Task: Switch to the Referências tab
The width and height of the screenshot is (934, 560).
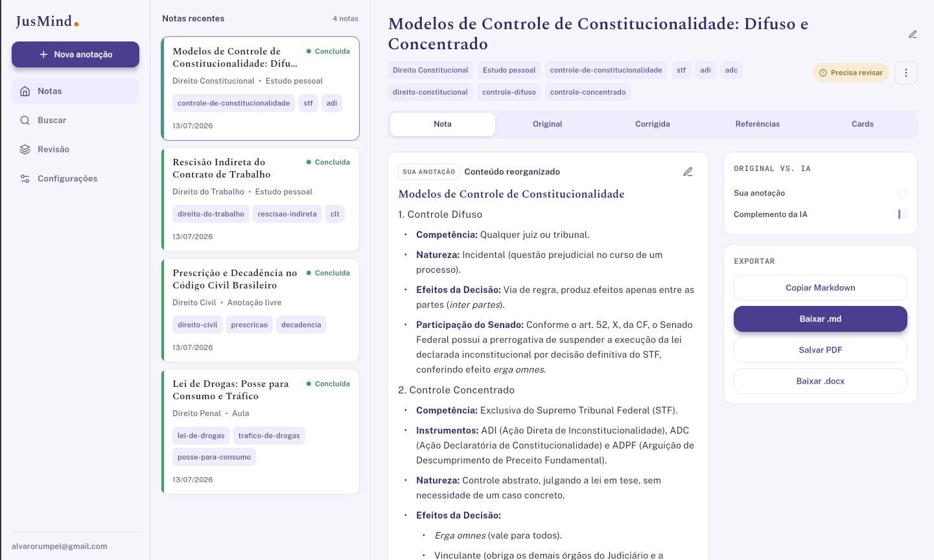Action: pos(758,124)
